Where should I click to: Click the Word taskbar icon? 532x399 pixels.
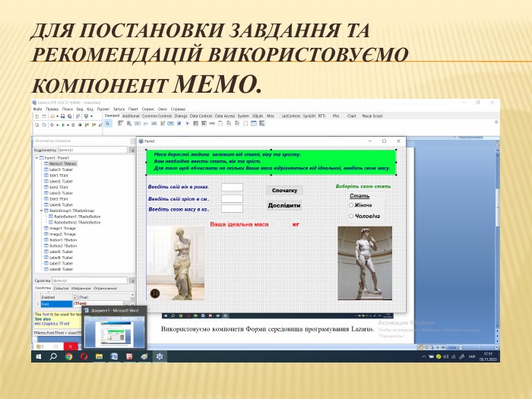(114, 356)
